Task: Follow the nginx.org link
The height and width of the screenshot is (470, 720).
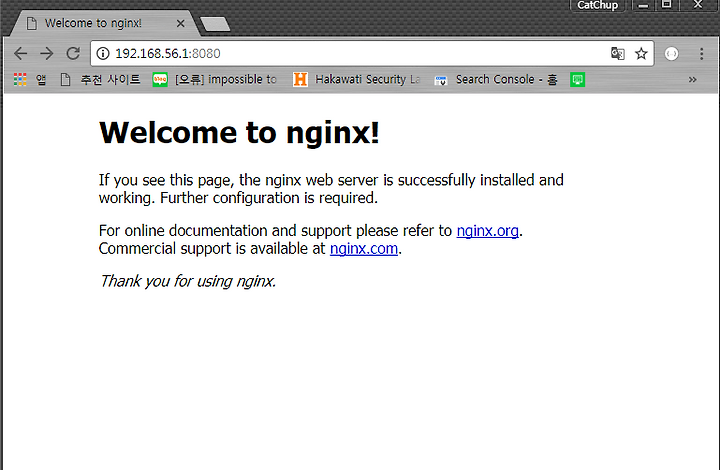Action: (x=487, y=230)
